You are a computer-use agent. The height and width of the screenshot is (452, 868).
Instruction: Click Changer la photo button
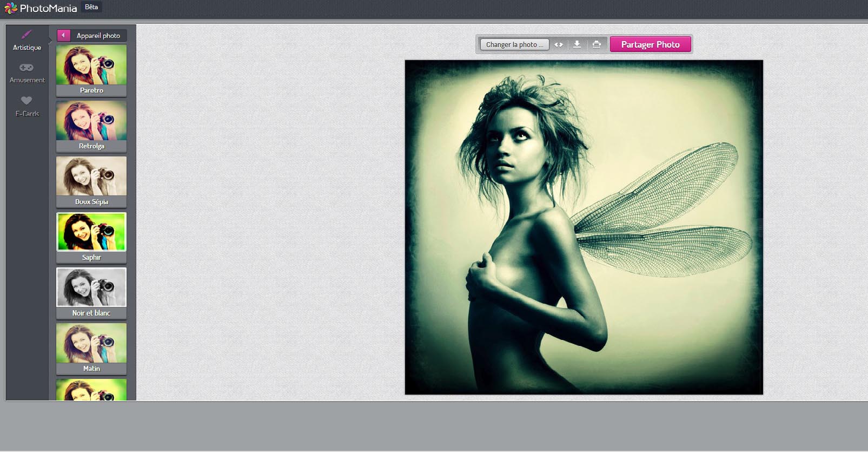point(514,44)
